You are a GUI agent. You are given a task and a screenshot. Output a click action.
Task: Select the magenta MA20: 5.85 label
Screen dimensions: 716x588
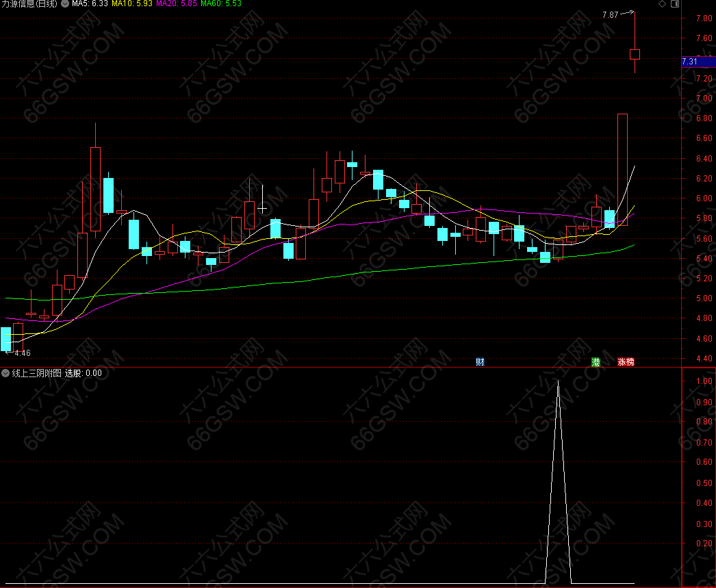[x=177, y=3]
